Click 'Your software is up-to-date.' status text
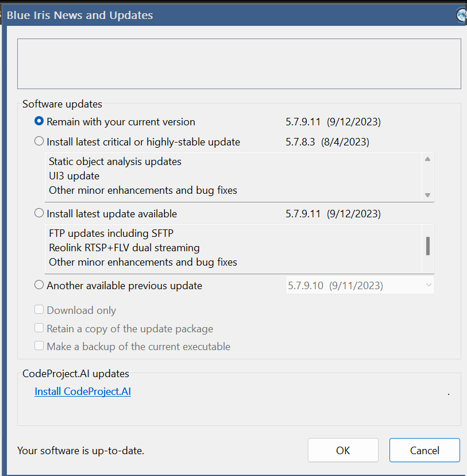The width and height of the screenshot is (467, 476). click(x=80, y=451)
